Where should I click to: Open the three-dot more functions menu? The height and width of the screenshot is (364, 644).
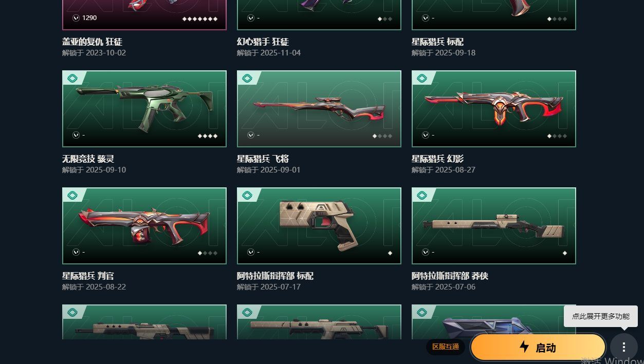(623, 347)
